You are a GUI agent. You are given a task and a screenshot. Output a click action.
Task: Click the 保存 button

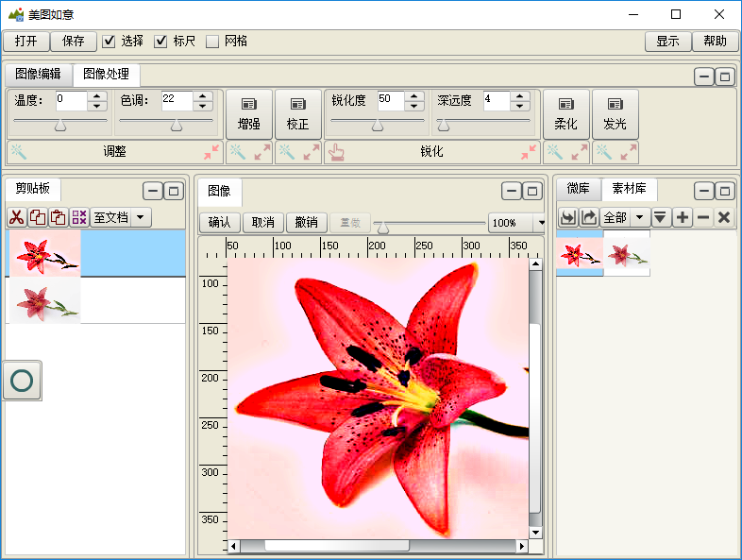[74, 42]
